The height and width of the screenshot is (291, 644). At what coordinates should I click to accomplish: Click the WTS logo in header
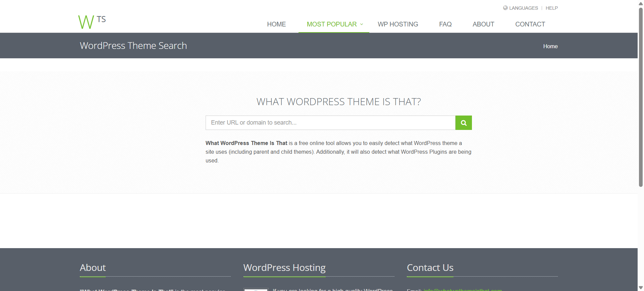92,22
